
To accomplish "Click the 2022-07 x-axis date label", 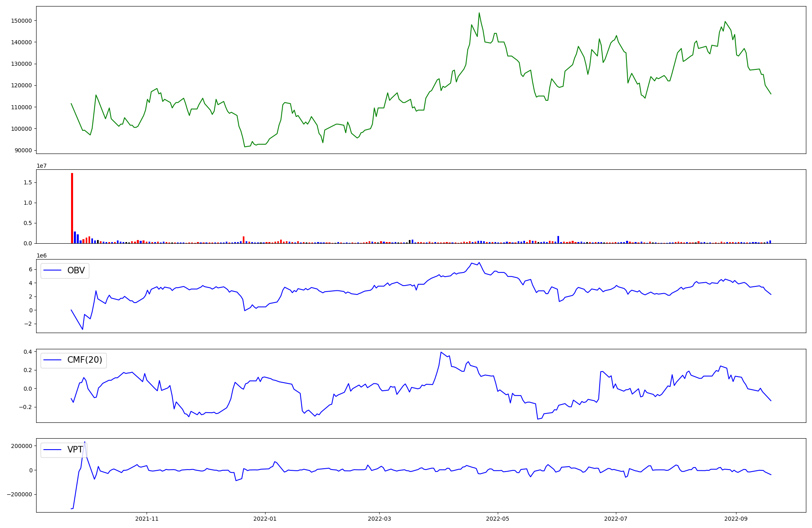I will [616, 519].
